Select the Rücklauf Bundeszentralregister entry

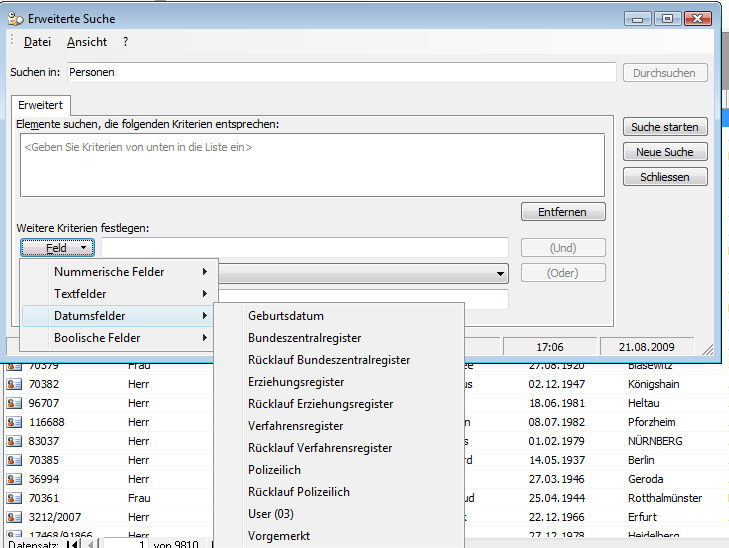[x=329, y=360]
